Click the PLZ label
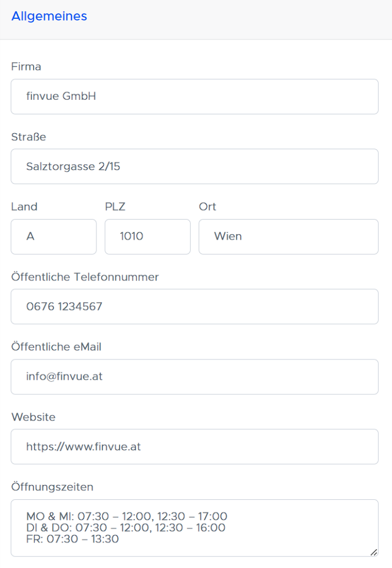The image size is (392, 568). pyautogui.click(x=115, y=207)
